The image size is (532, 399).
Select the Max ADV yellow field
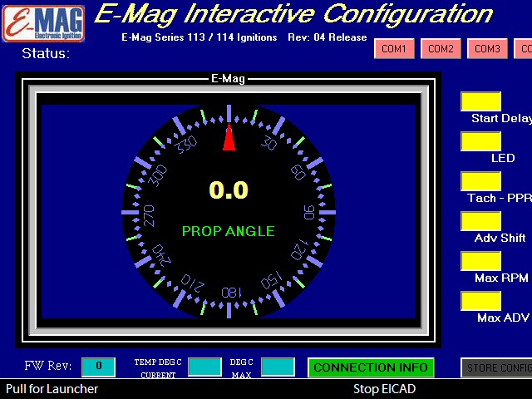[x=480, y=301]
